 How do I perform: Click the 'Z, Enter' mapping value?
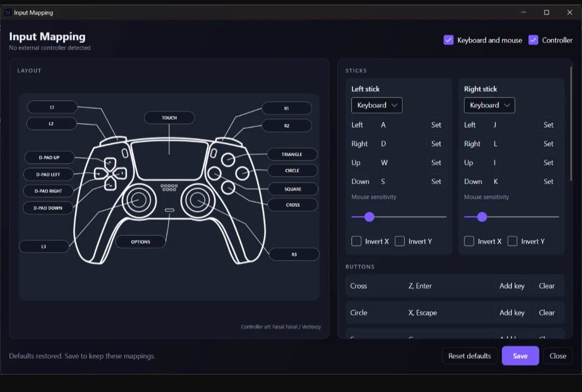click(x=420, y=286)
